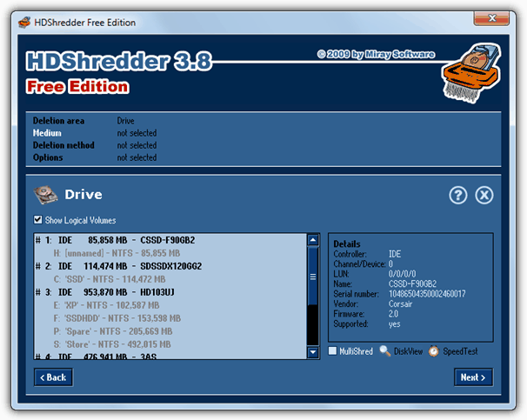Select volume C: 'SSD' NTFS

(x=170, y=279)
